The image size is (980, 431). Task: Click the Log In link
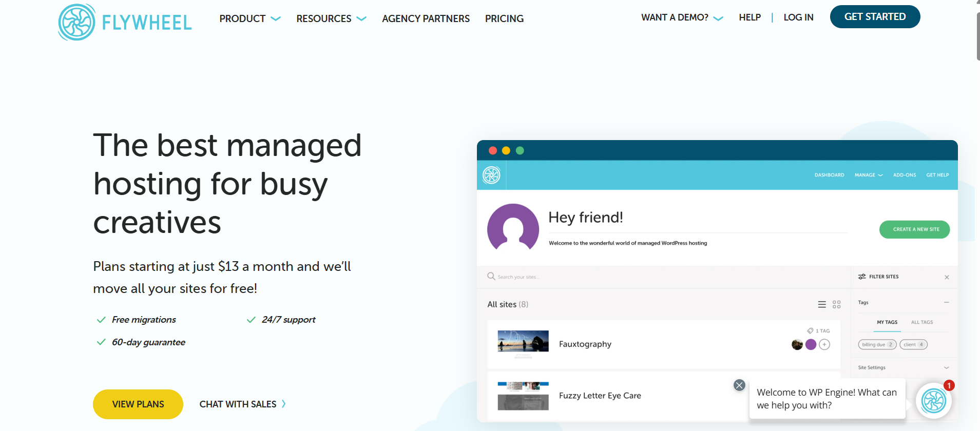pos(798,17)
